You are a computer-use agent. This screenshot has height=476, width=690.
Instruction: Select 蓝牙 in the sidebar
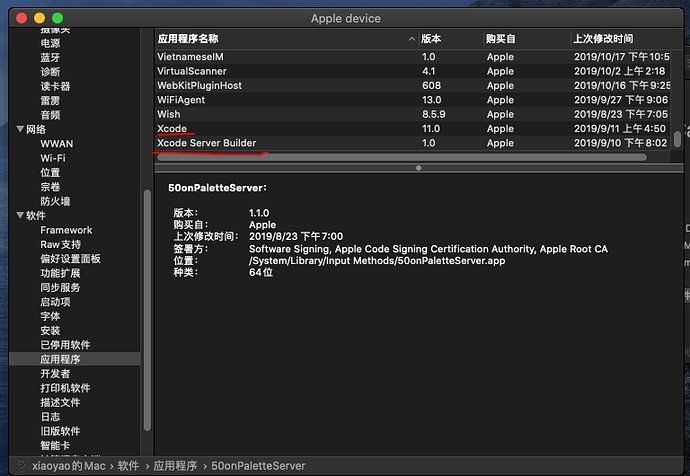(x=50, y=58)
